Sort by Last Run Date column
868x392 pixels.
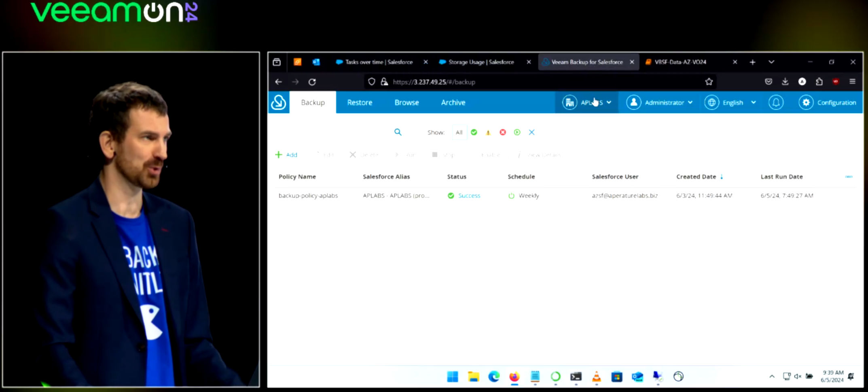coord(781,177)
